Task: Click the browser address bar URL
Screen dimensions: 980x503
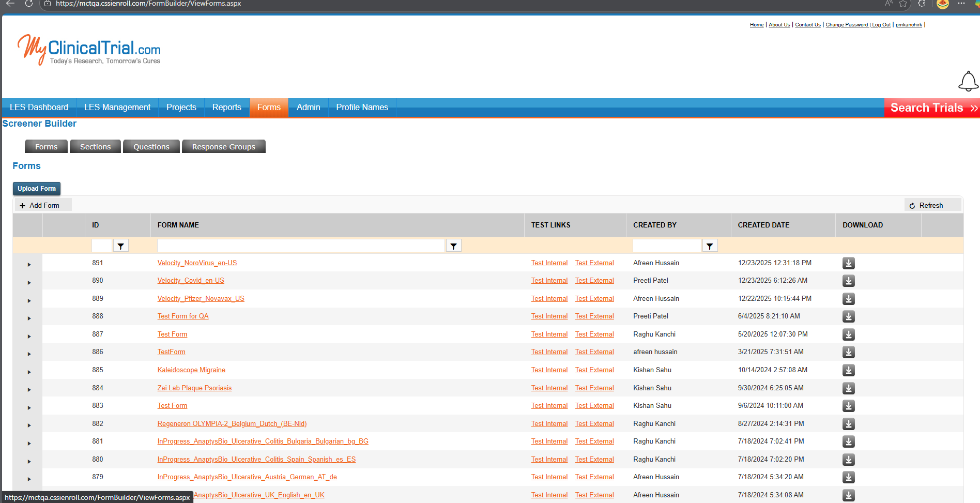Action: 148,4
